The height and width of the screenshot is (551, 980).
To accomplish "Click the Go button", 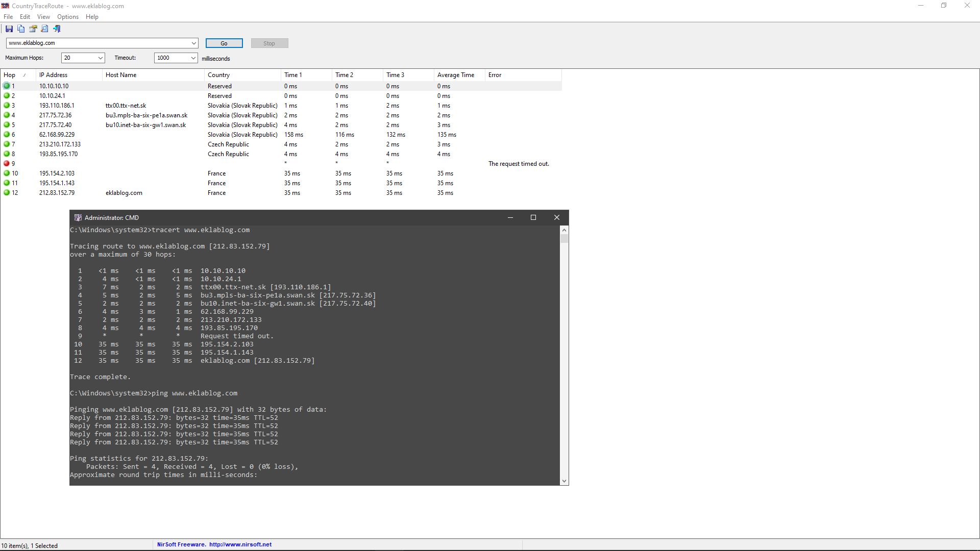I will [224, 43].
